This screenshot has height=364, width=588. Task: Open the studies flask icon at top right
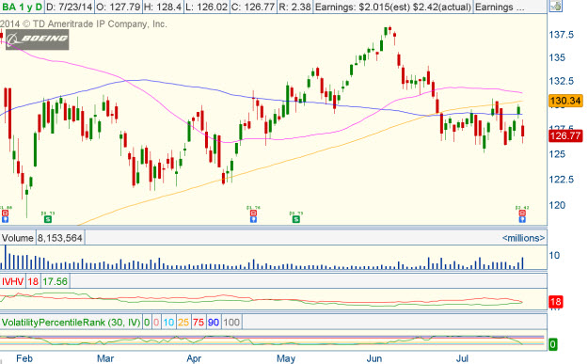pos(556,6)
